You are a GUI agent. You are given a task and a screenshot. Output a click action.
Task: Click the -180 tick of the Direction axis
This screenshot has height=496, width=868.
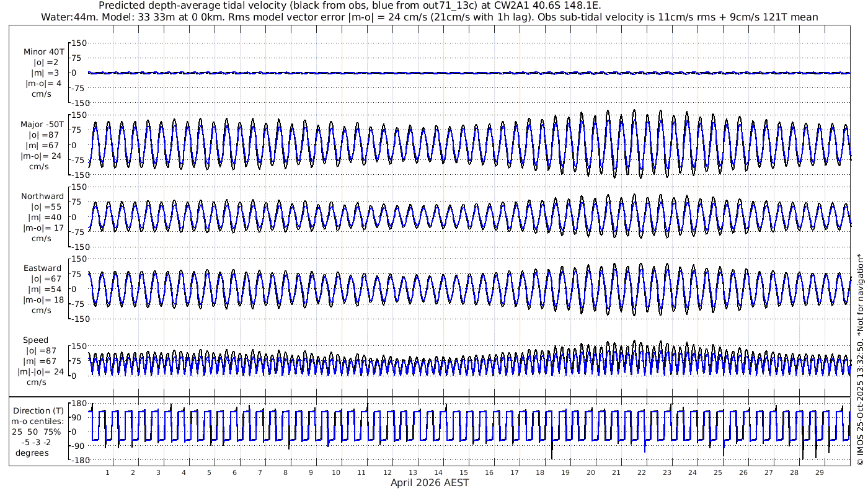(x=75, y=460)
